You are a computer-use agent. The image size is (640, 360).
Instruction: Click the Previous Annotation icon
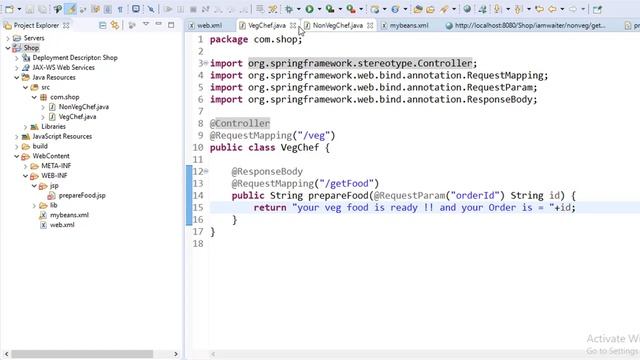click(x=518, y=9)
